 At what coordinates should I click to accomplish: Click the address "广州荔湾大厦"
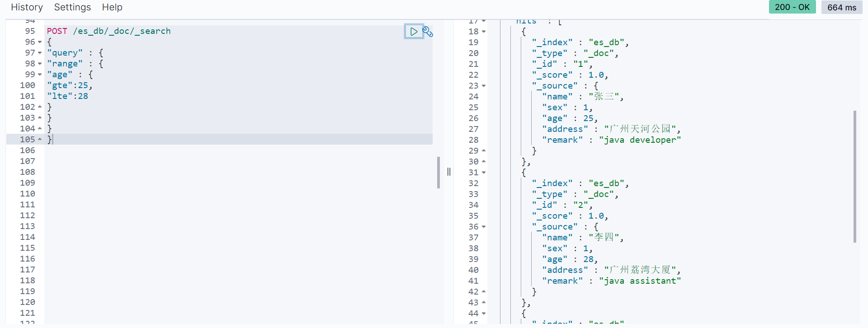640,270
